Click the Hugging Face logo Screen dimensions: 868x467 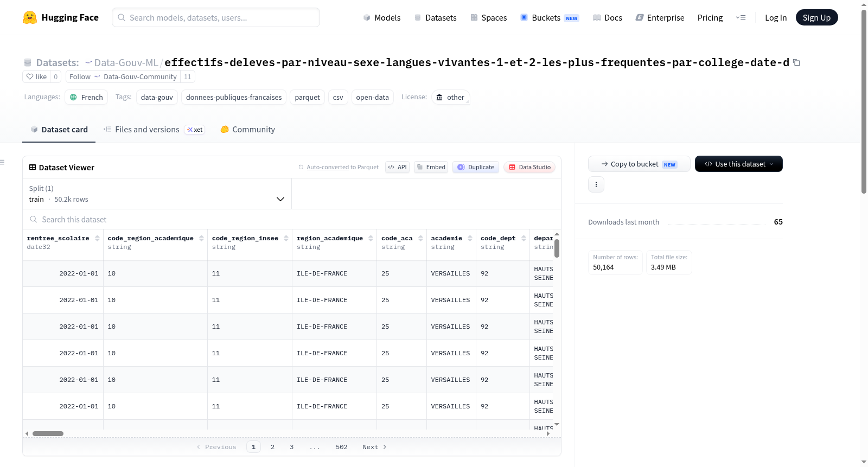[x=60, y=17]
